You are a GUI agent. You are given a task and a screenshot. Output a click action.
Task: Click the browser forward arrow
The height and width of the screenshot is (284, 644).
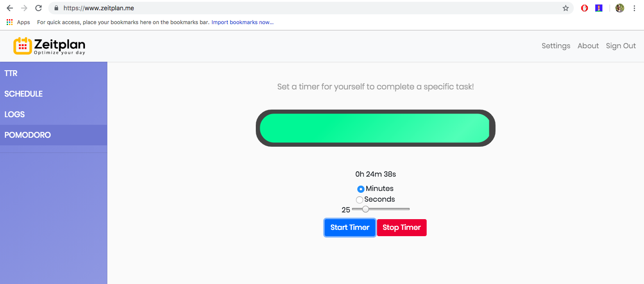pos(24,8)
